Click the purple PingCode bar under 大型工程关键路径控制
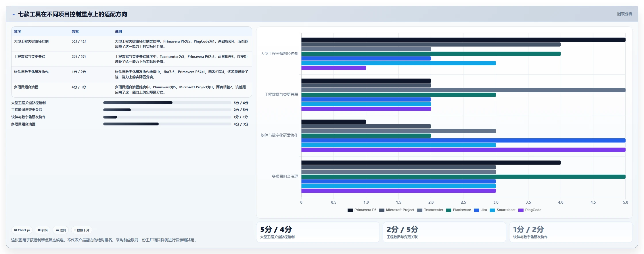Image resolution: width=644 pixels, height=254 pixels. pos(333,68)
